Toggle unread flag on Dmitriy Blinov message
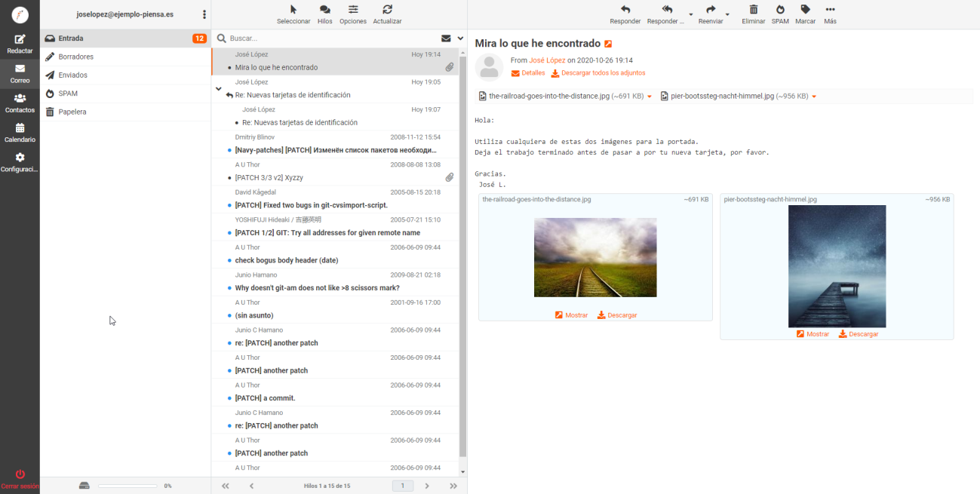 click(x=229, y=151)
